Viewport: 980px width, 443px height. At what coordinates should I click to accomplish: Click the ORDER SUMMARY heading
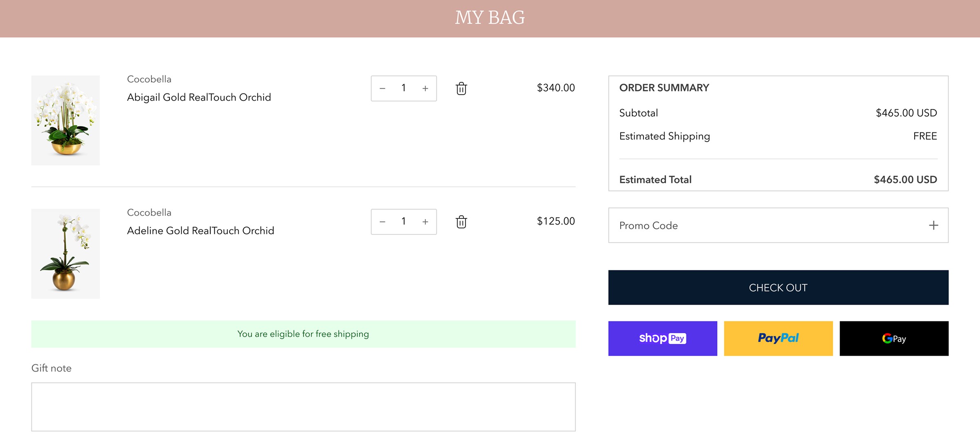[x=664, y=88]
